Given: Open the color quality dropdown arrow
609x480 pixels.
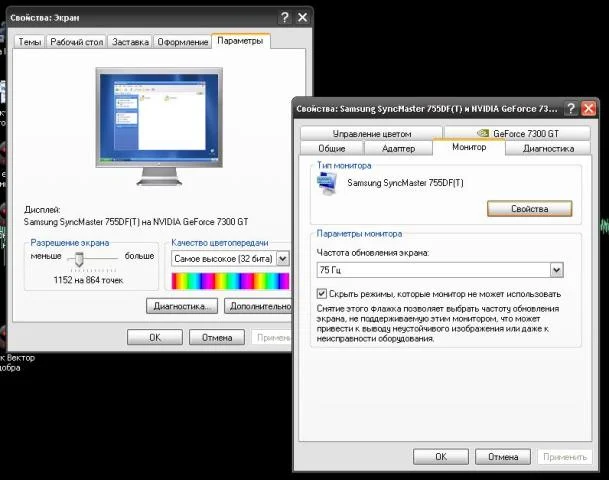Looking at the screenshot, I should [283, 259].
